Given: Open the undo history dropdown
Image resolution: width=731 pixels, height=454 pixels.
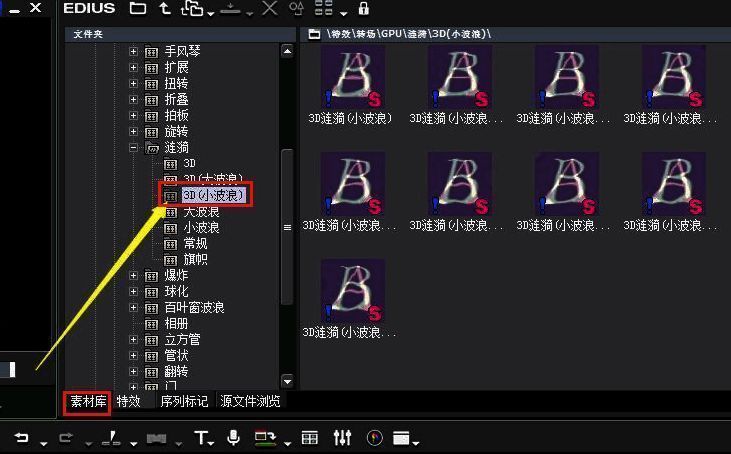Looking at the screenshot, I should point(43,443).
